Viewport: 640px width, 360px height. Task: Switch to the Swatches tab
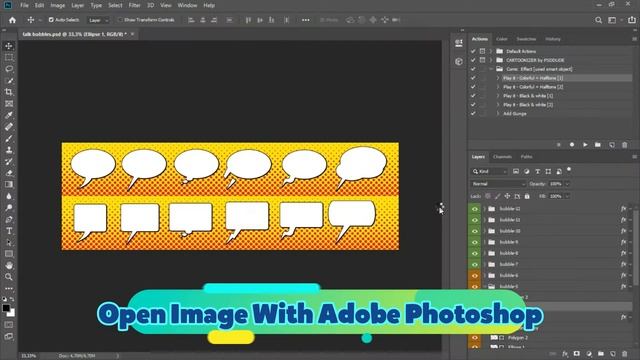tap(526, 39)
